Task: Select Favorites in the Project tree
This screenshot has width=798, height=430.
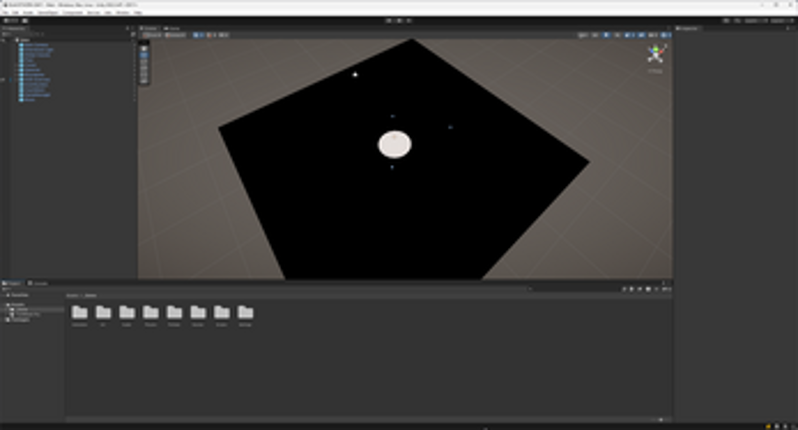Action: (19, 295)
